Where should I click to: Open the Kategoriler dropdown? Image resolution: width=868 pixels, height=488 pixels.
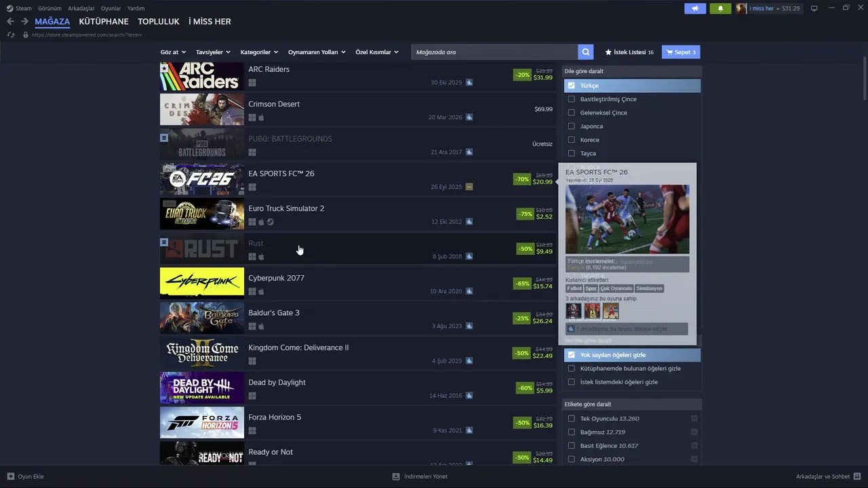(260, 52)
